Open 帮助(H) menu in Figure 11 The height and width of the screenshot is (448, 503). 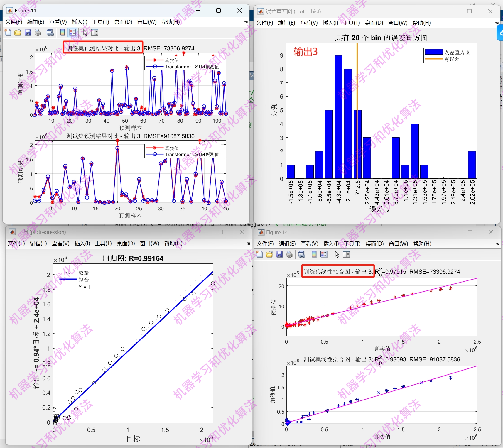coord(171,22)
